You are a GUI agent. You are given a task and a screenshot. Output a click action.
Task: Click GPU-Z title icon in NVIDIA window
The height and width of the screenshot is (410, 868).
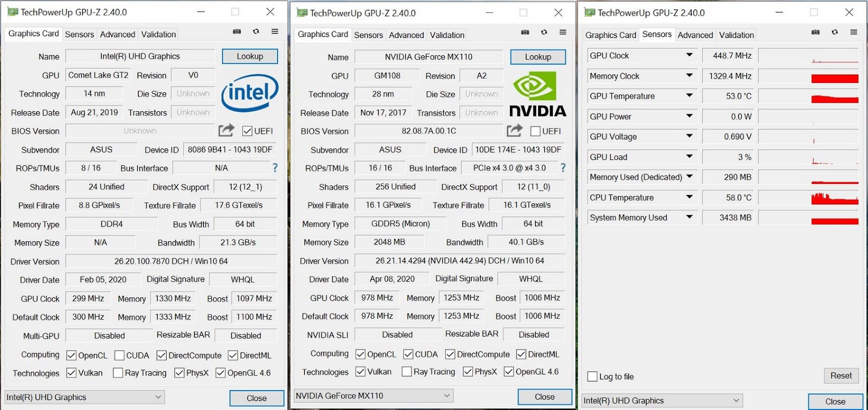pos(302,12)
